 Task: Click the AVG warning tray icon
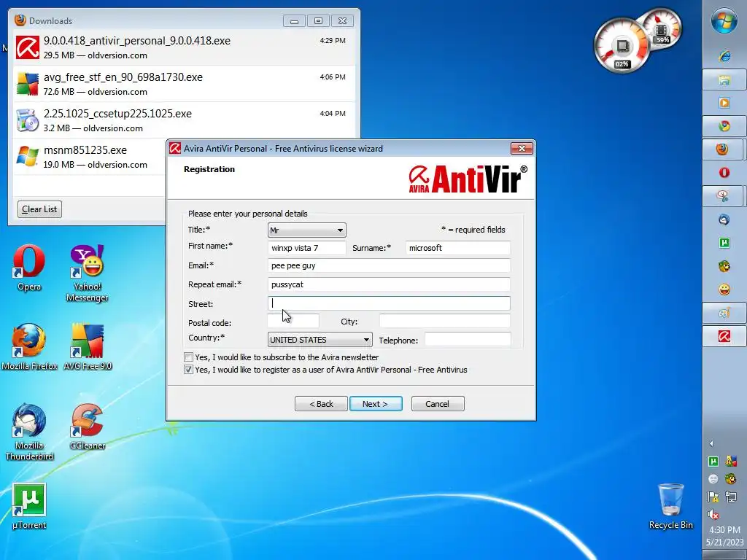click(731, 461)
